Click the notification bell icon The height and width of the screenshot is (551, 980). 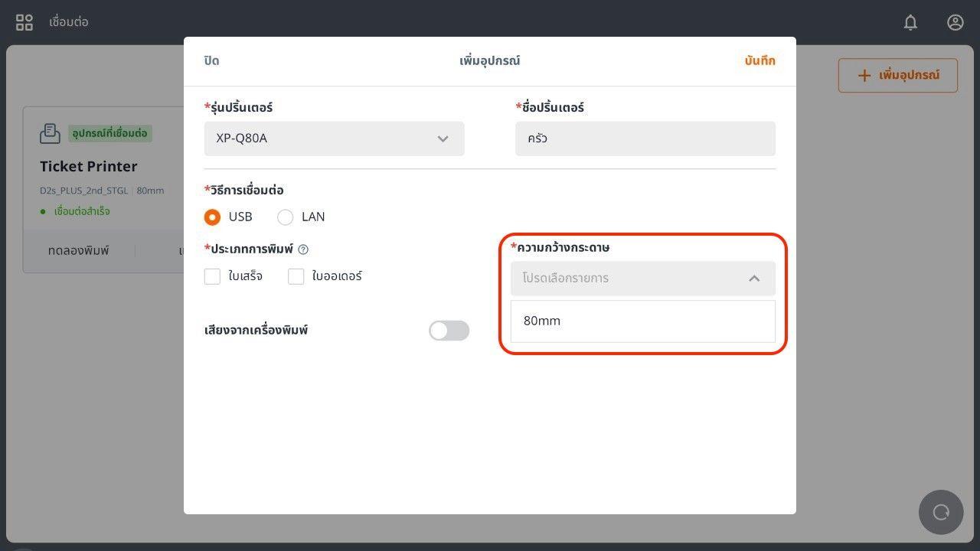[910, 22]
